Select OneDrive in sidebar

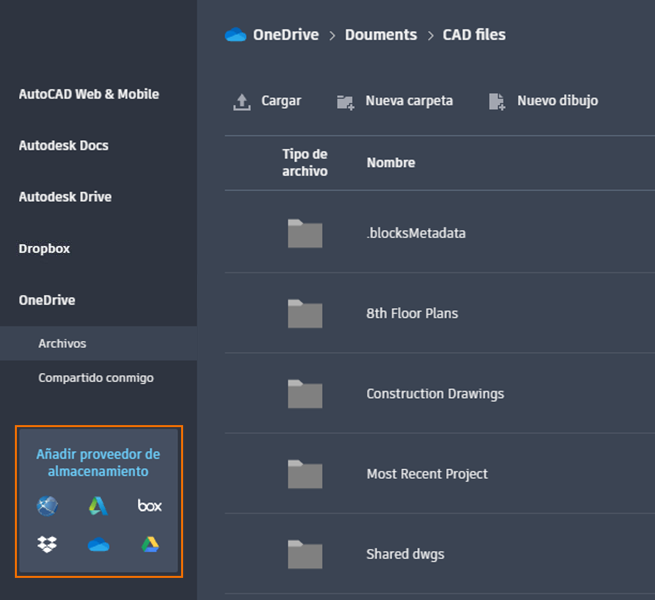(47, 300)
